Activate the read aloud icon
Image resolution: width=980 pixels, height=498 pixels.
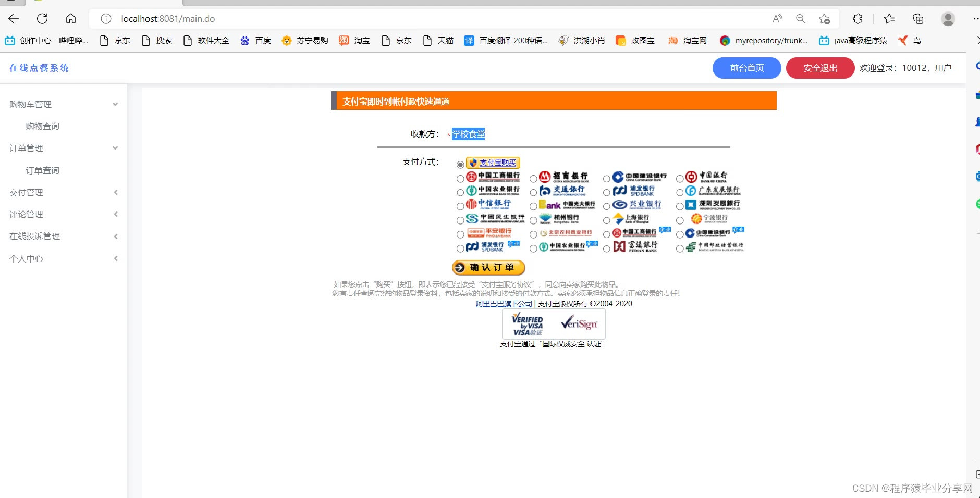(x=777, y=19)
